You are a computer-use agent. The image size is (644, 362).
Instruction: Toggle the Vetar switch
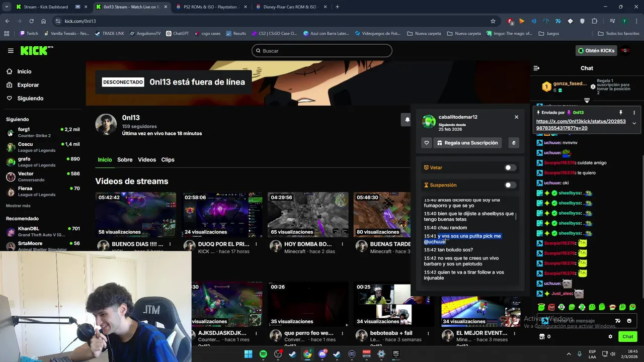tap(510, 167)
